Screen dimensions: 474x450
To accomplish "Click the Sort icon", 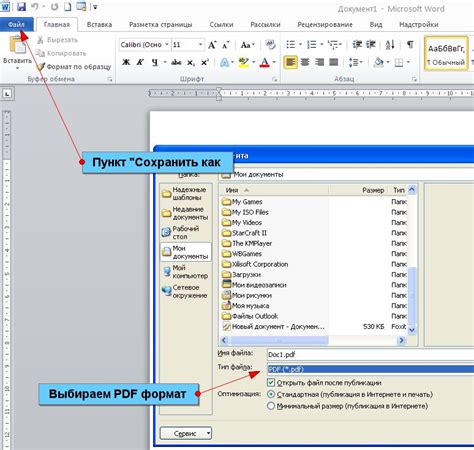I will (x=390, y=45).
